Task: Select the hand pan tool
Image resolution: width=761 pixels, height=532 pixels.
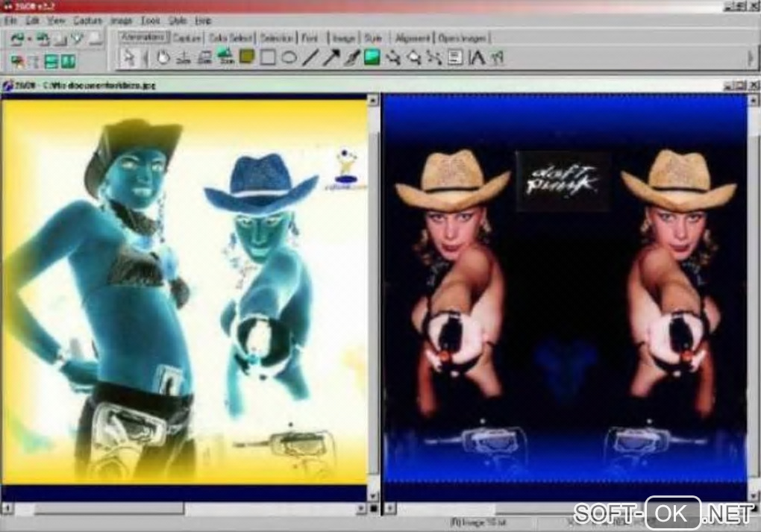Action: click(x=163, y=57)
